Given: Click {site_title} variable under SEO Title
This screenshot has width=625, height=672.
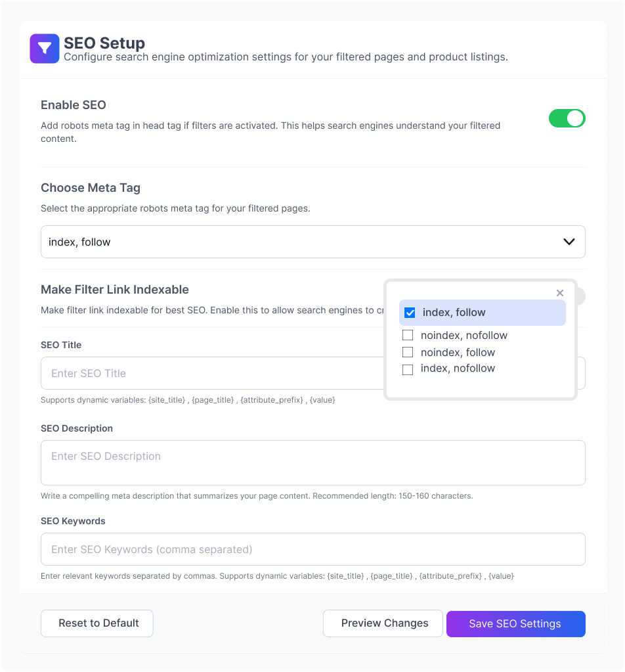Looking at the screenshot, I should point(165,400).
